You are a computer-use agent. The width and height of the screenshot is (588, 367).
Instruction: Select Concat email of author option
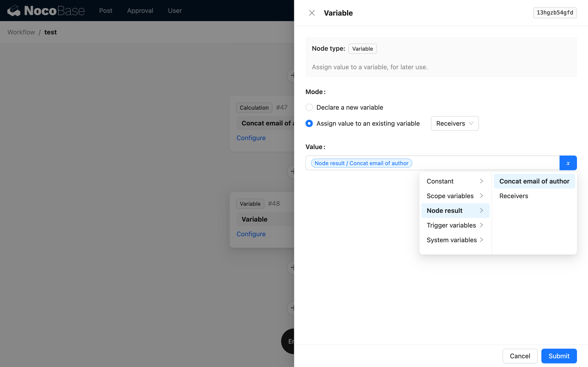point(534,181)
